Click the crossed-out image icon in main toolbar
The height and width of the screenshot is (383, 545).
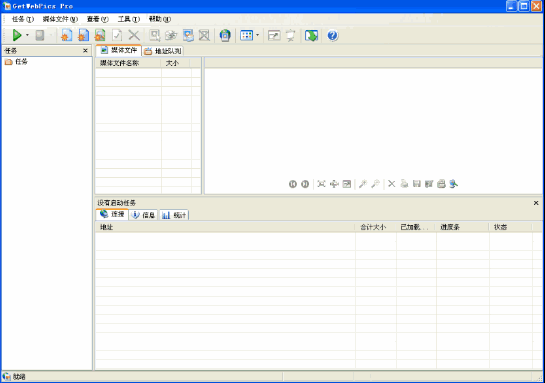[x=204, y=35]
